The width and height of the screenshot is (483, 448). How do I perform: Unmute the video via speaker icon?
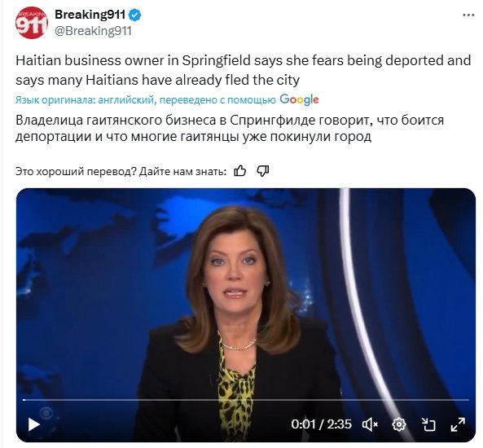coord(370,424)
